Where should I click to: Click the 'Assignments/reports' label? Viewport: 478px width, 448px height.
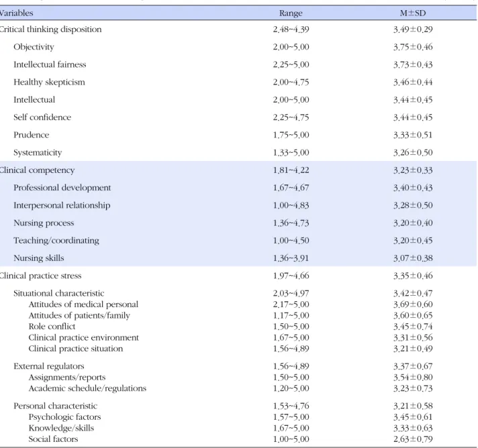point(67,378)
